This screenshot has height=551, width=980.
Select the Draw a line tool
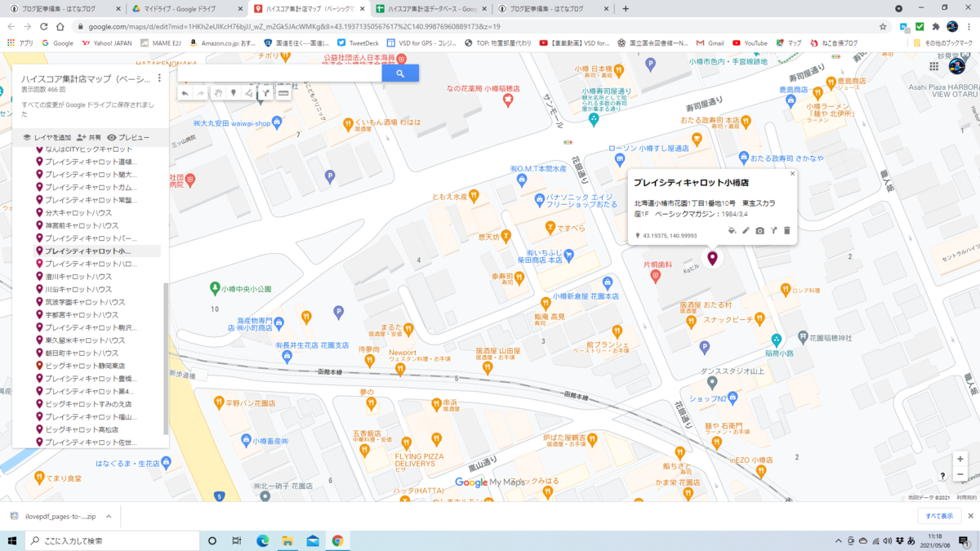[x=249, y=93]
